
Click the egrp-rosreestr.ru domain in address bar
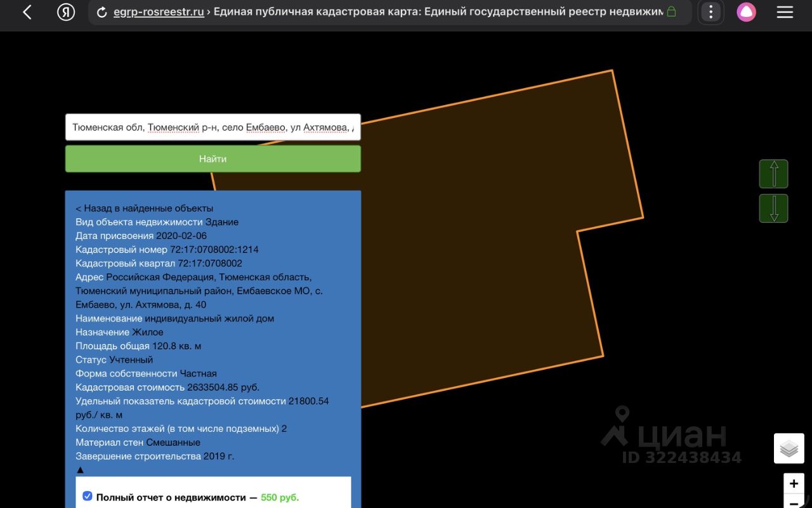click(x=159, y=12)
